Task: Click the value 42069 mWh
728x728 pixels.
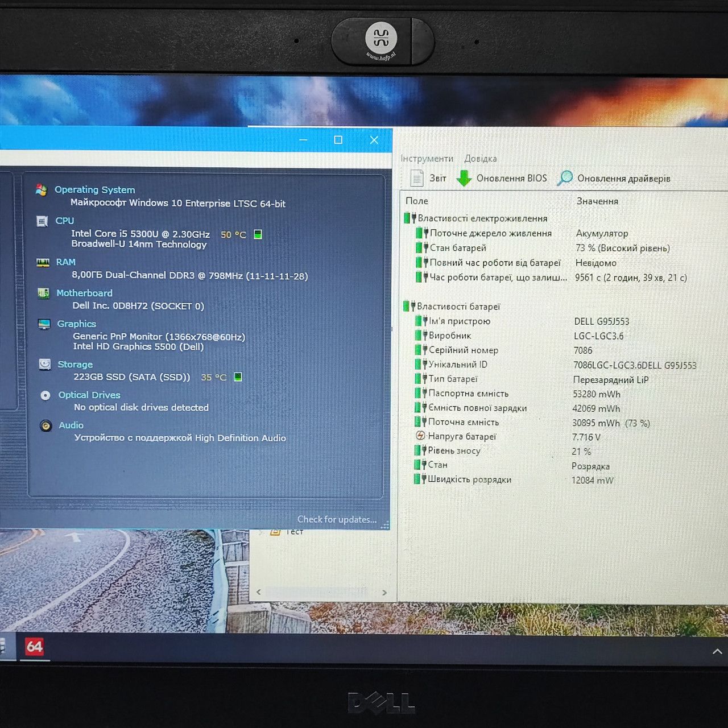Action: pos(596,408)
